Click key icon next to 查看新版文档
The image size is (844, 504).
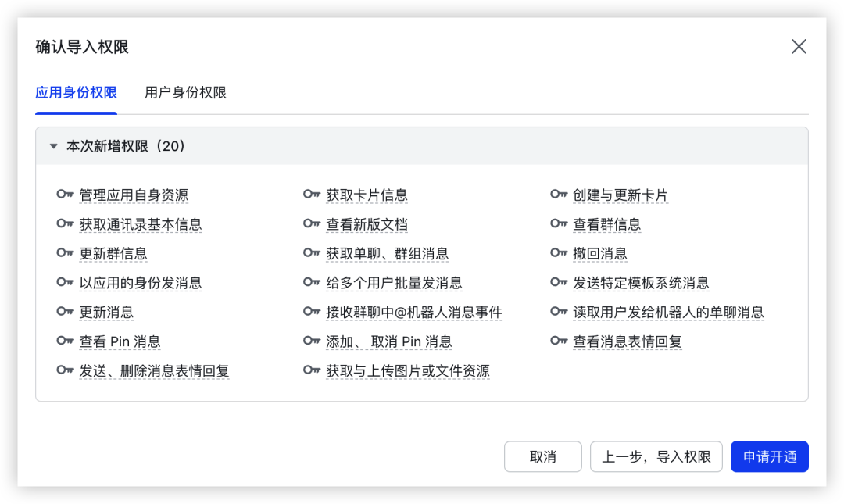click(312, 224)
